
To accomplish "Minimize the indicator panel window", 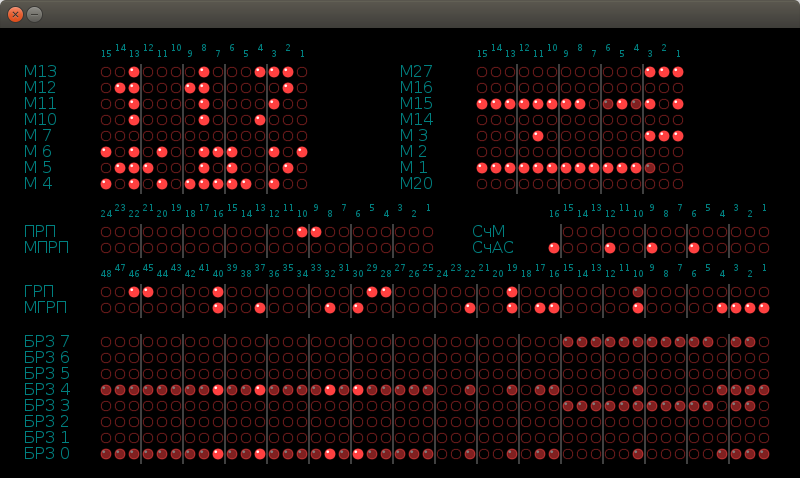I will coord(34,14).
